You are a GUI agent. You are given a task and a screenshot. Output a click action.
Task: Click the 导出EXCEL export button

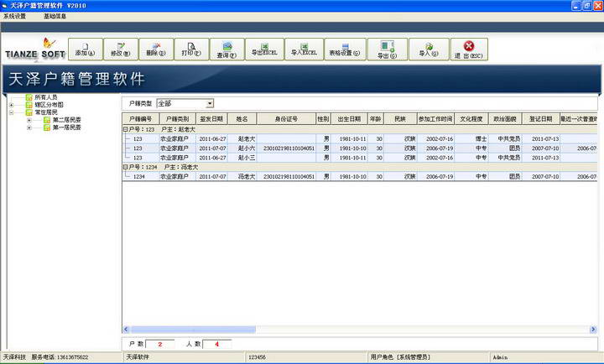click(264, 49)
